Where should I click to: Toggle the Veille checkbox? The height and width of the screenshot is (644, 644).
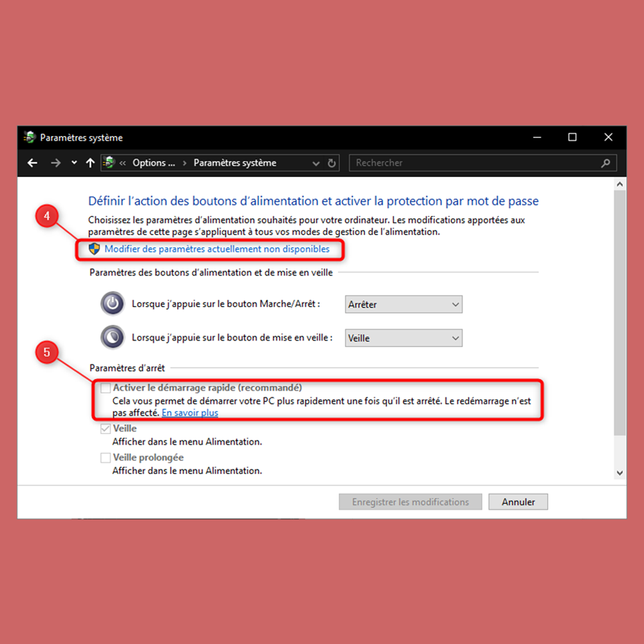106,429
